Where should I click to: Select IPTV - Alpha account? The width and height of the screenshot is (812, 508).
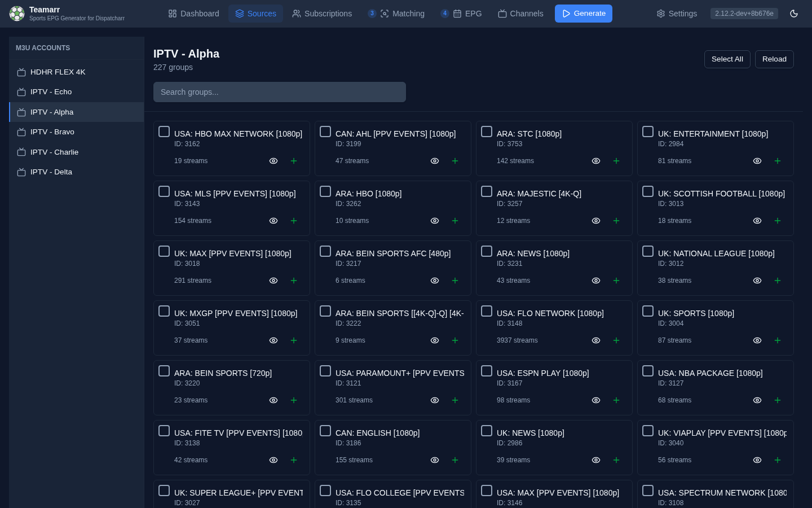tap(77, 112)
